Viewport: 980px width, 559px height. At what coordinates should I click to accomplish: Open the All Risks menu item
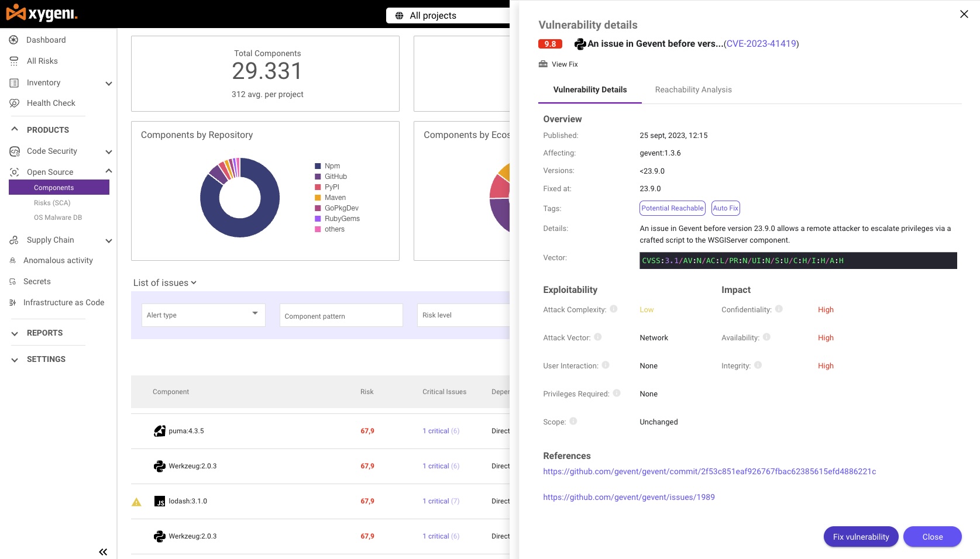(x=42, y=61)
